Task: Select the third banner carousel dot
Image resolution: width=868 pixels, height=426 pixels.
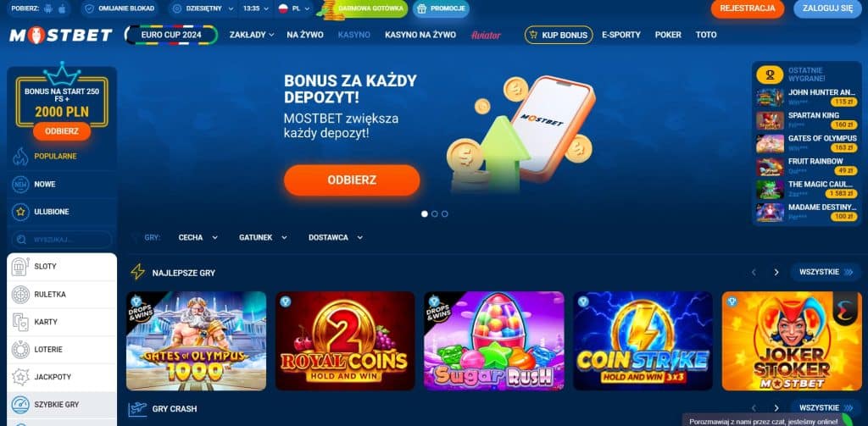Action: (444, 213)
